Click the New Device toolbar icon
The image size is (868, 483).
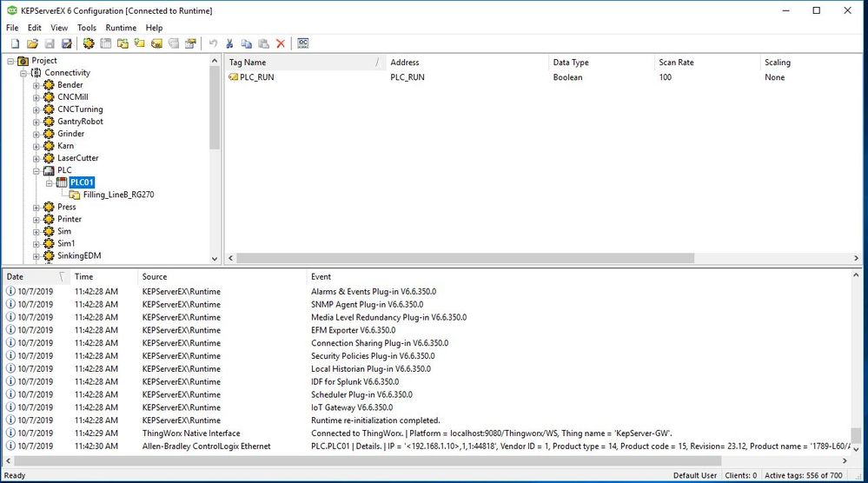[x=105, y=43]
